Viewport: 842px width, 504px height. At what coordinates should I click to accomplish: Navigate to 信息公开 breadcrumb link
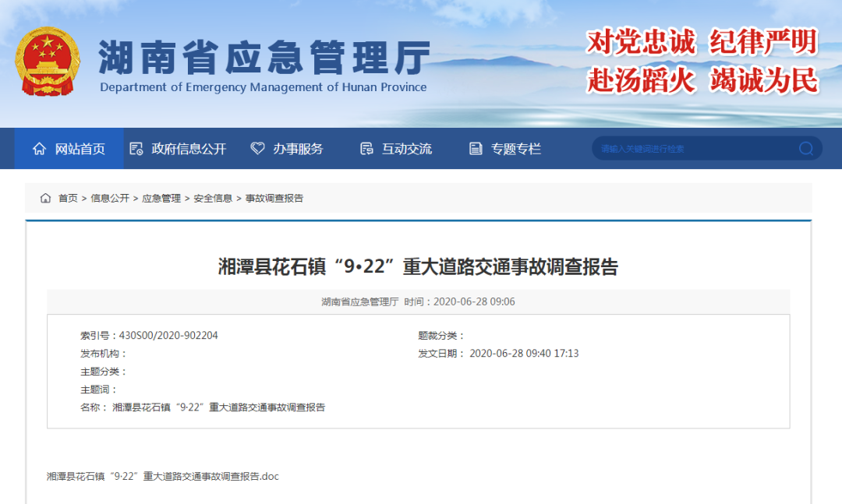pos(110,199)
